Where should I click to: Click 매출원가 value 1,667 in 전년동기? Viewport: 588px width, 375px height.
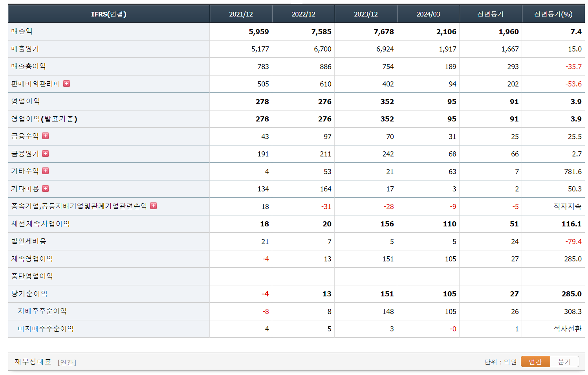tap(510, 49)
